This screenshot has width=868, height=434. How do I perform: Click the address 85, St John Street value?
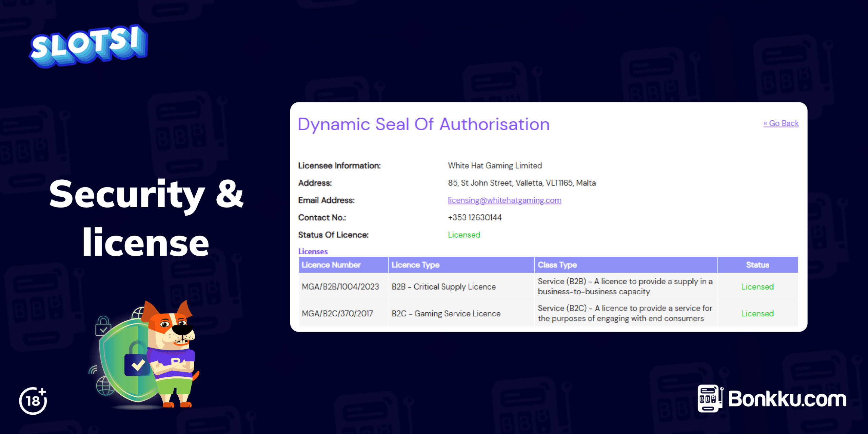coord(521,183)
